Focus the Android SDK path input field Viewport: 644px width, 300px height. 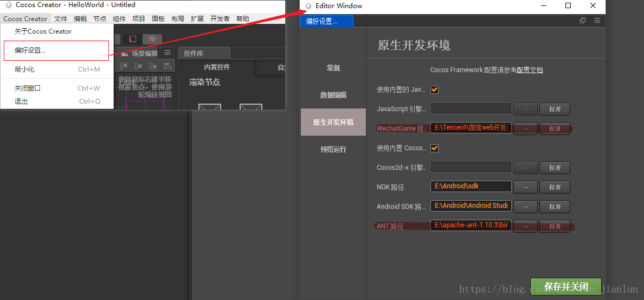click(x=471, y=206)
